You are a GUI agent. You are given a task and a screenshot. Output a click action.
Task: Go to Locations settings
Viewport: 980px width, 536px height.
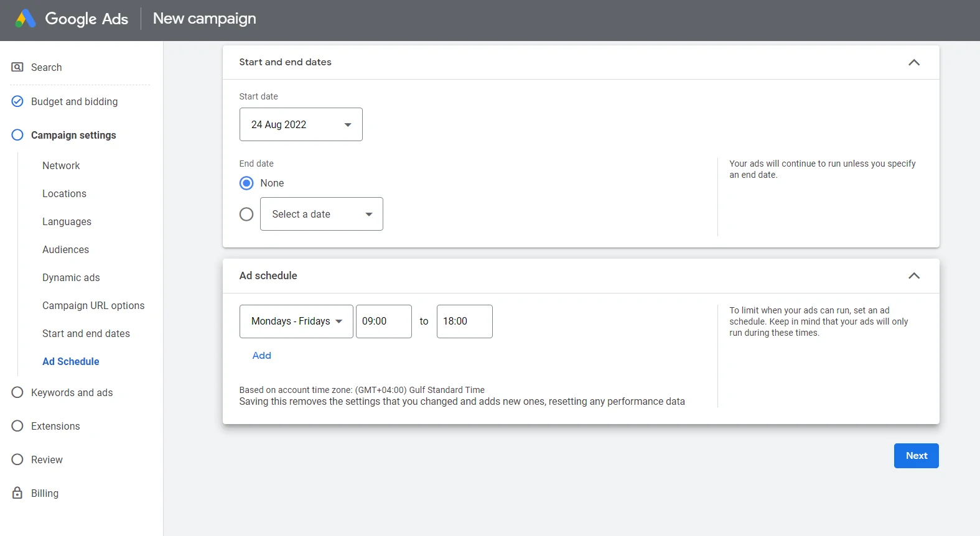pos(64,193)
